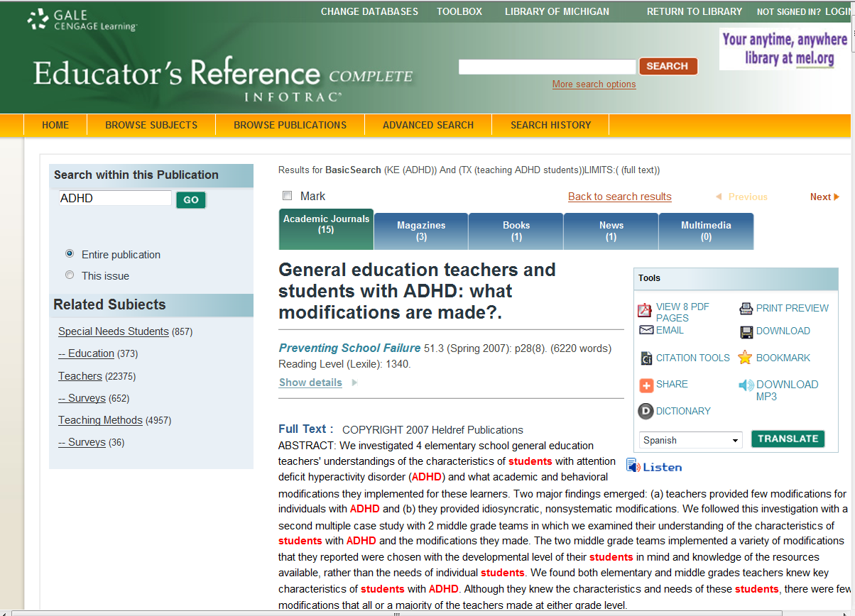The image size is (855, 616).
Task: Click the Previous arrow icon
Action: click(719, 197)
